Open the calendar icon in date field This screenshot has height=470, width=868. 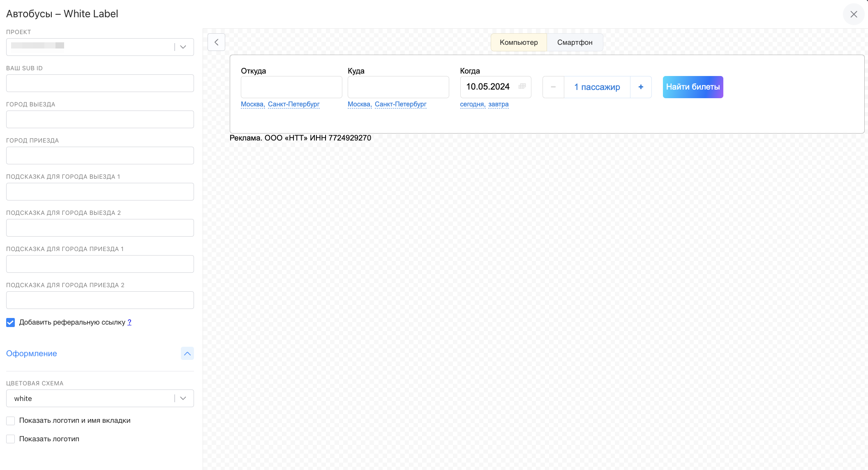click(522, 86)
